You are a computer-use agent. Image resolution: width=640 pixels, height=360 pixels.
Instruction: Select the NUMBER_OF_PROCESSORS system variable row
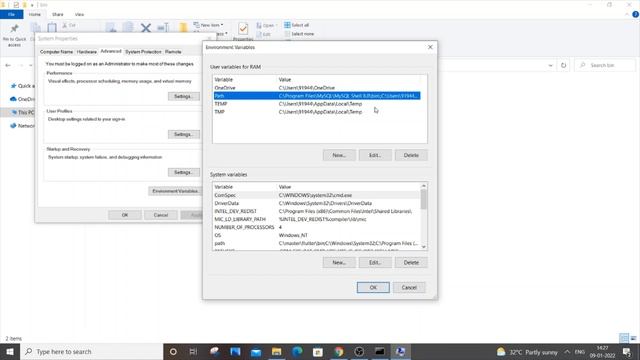pyautogui.click(x=317, y=227)
